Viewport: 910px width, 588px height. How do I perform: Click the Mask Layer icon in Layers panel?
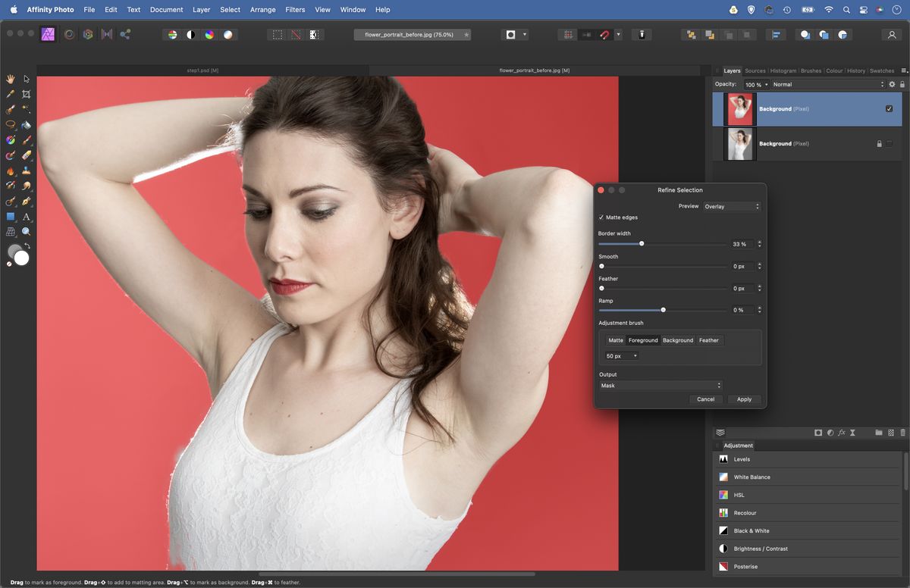818,433
